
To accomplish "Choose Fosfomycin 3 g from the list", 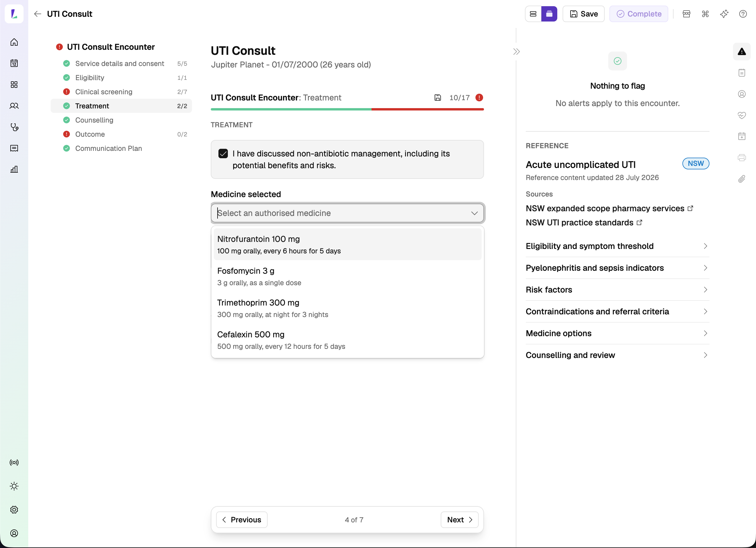I will pos(347,276).
